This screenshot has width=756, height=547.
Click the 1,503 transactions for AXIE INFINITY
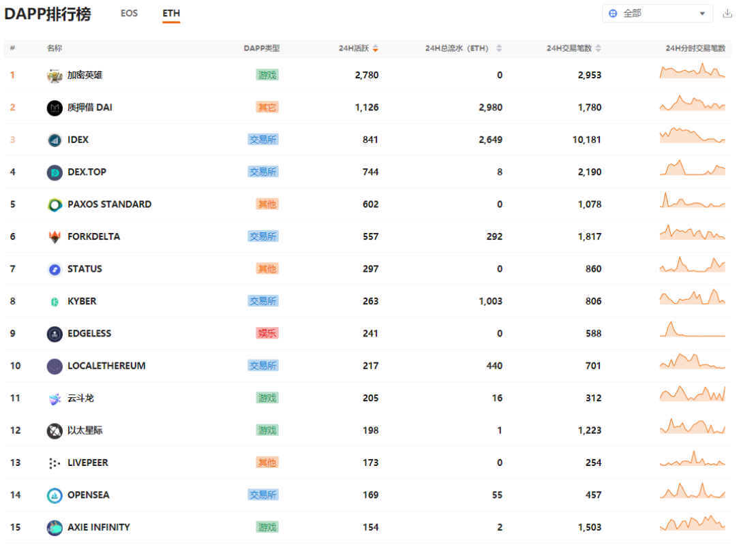[x=590, y=527]
